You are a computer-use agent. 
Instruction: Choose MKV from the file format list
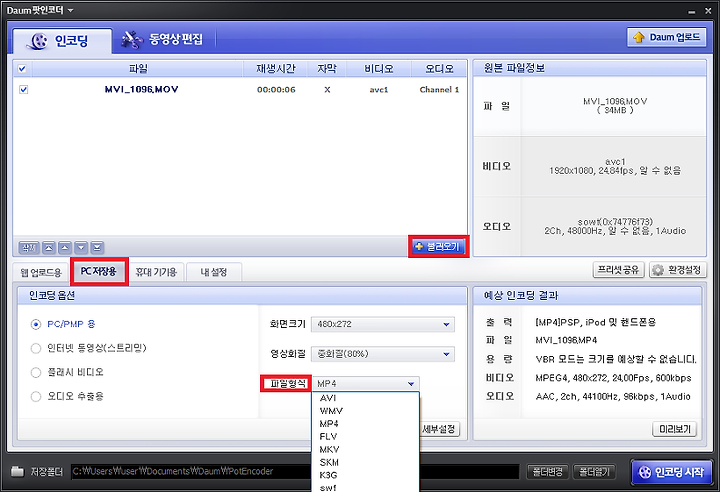[366, 449]
